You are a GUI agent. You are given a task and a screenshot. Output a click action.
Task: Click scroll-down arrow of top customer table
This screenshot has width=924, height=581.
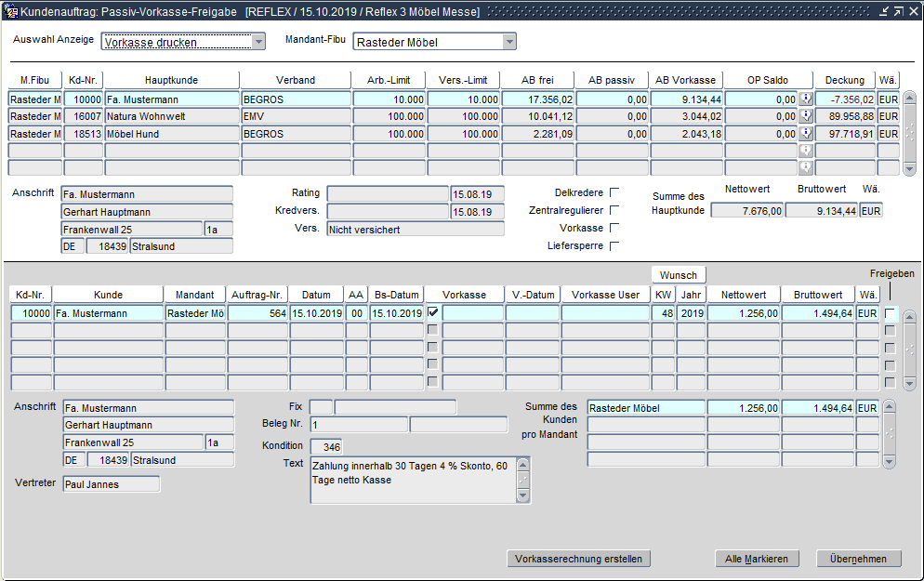(x=908, y=168)
